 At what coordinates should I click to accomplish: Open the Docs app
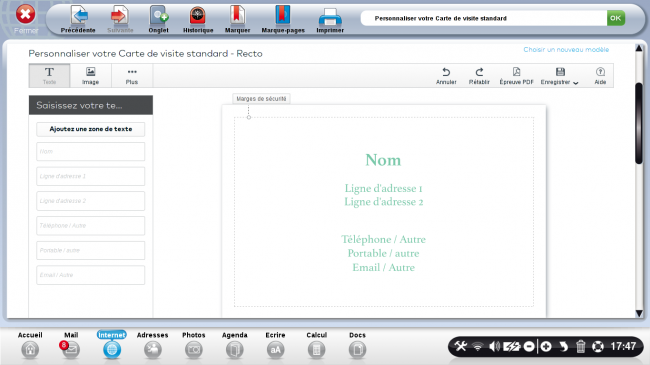click(x=357, y=345)
